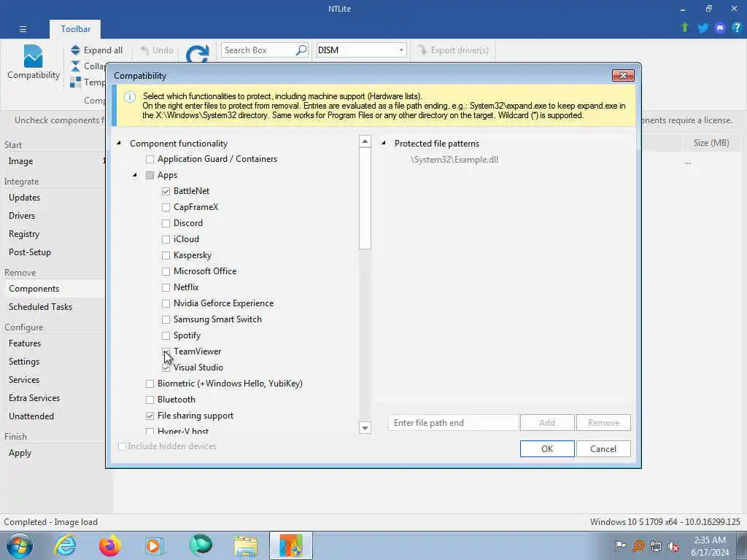Close the Compatibility dialog with red X
This screenshot has height=560, width=747.
click(623, 76)
